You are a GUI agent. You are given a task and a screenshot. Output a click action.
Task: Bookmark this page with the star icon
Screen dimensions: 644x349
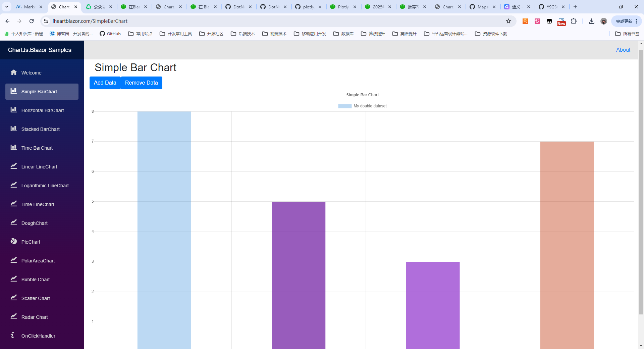click(x=508, y=21)
